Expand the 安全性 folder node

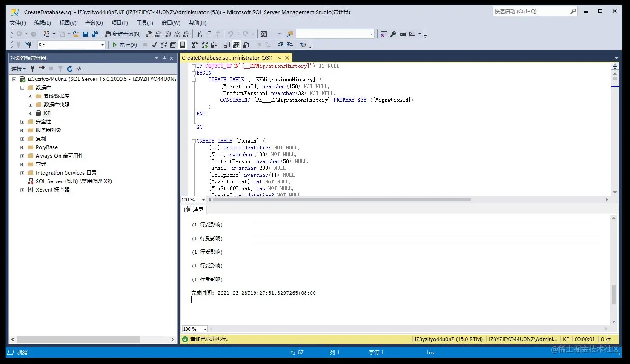point(22,122)
